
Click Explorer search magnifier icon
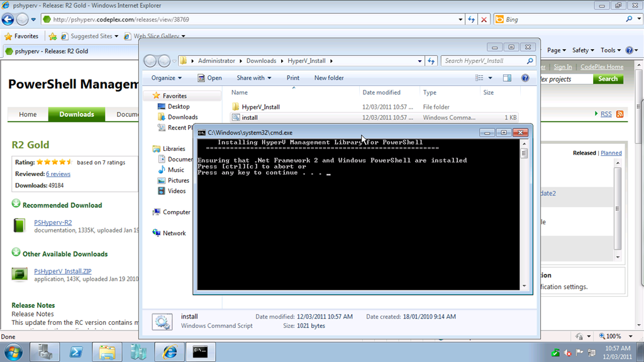coord(530,61)
